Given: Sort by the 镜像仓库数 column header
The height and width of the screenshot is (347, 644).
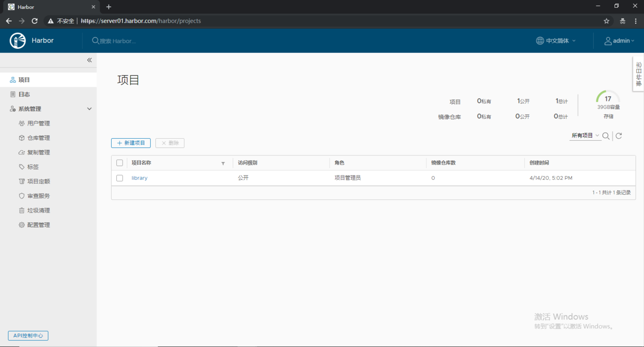Looking at the screenshot, I should coord(444,163).
